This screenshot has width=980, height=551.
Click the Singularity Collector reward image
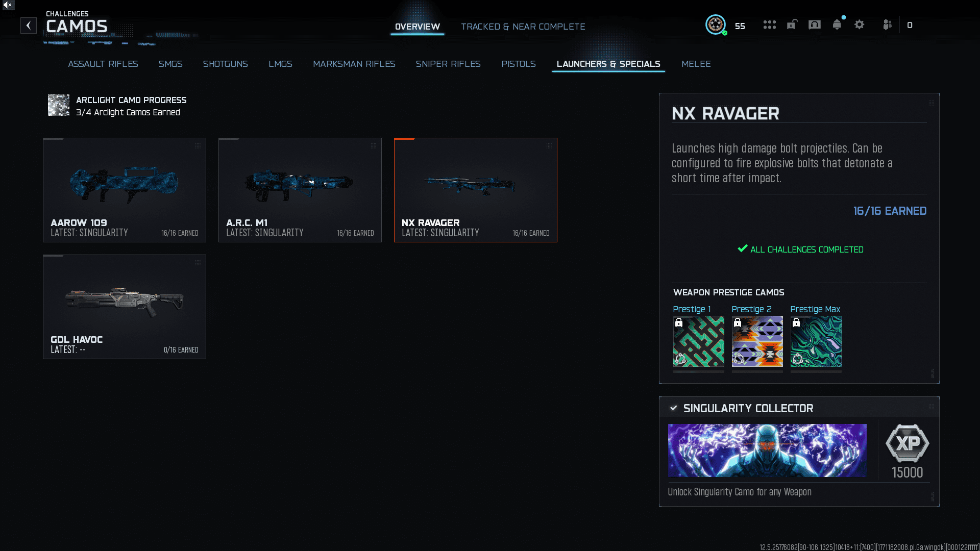(x=767, y=450)
